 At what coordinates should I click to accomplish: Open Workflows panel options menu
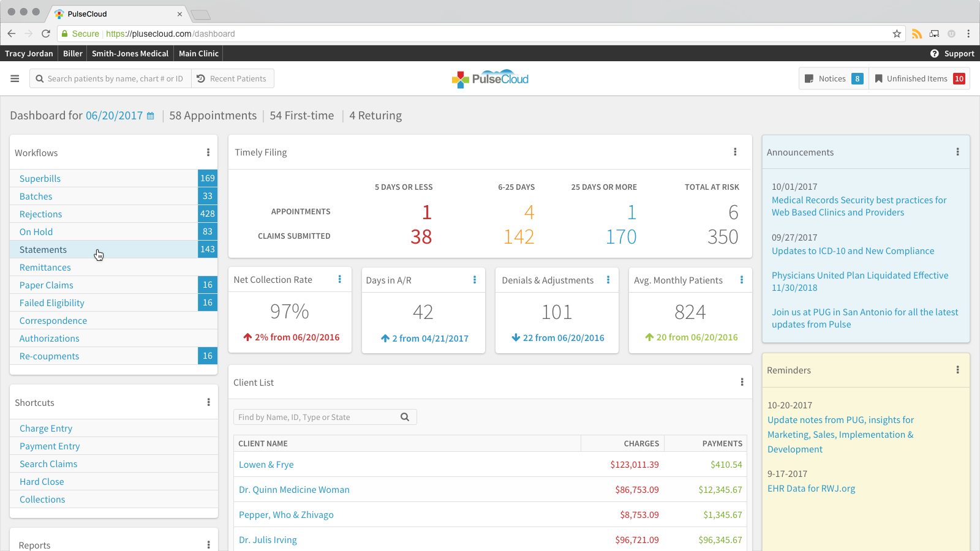(x=208, y=152)
